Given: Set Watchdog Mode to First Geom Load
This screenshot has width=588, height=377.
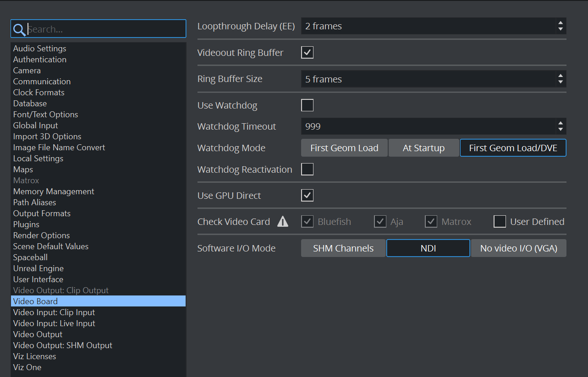Looking at the screenshot, I should pyautogui.click(x=344, y=148).
